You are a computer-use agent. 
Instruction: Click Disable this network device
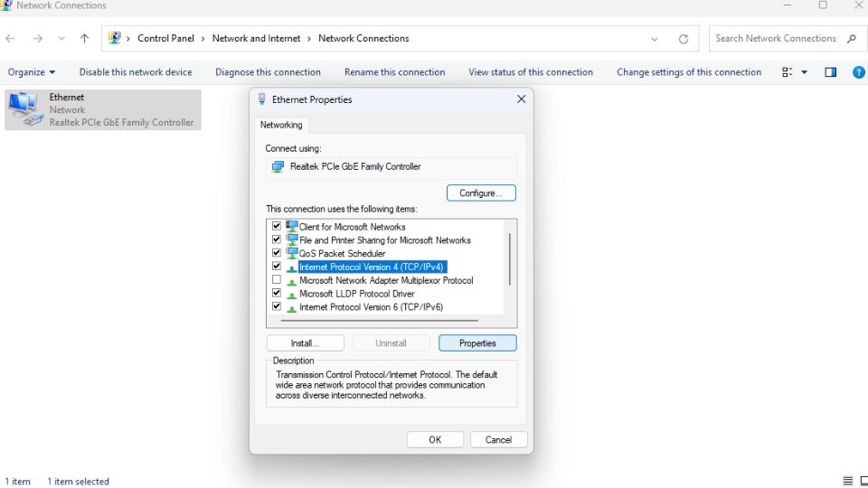click(x=136, y=72)
